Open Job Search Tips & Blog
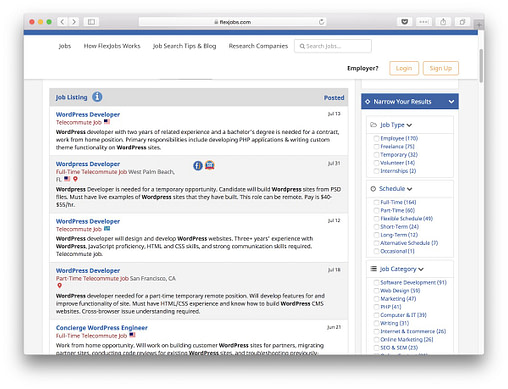The image size is (508, 389). (x=184, y=46)
